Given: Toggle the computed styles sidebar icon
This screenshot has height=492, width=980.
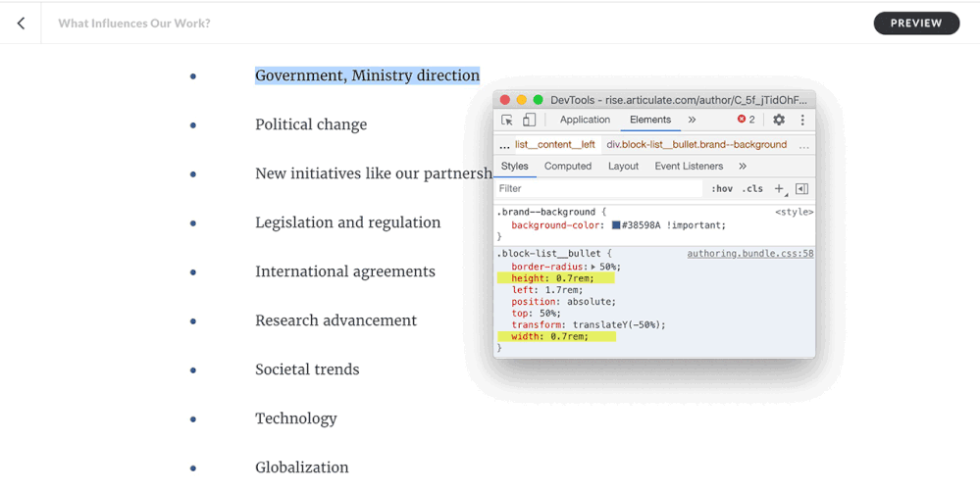Looking at the screenshot, I should click(801, 188).
